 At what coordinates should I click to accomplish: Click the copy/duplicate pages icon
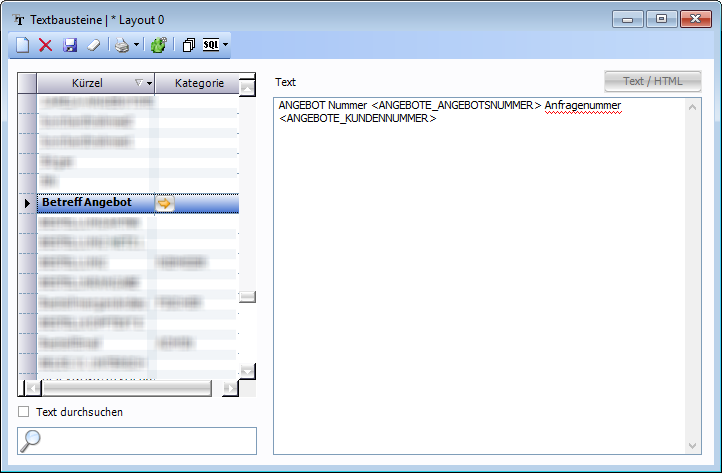[x=189, y=45]
